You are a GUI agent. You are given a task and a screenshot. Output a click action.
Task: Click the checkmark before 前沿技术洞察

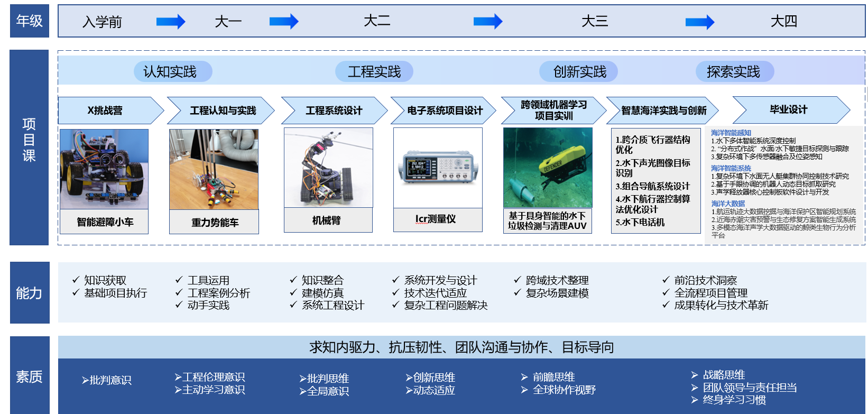click(x=666, y=280)
